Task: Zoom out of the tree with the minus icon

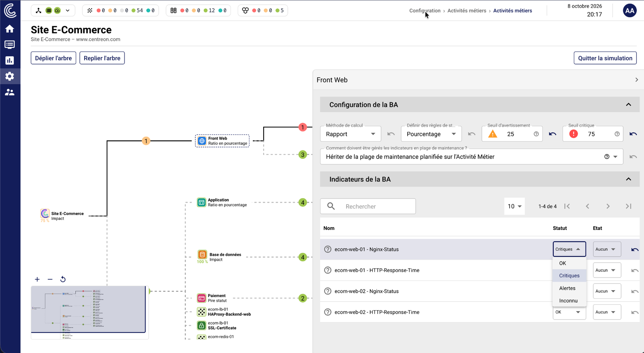Action: (x=50, y=279)
